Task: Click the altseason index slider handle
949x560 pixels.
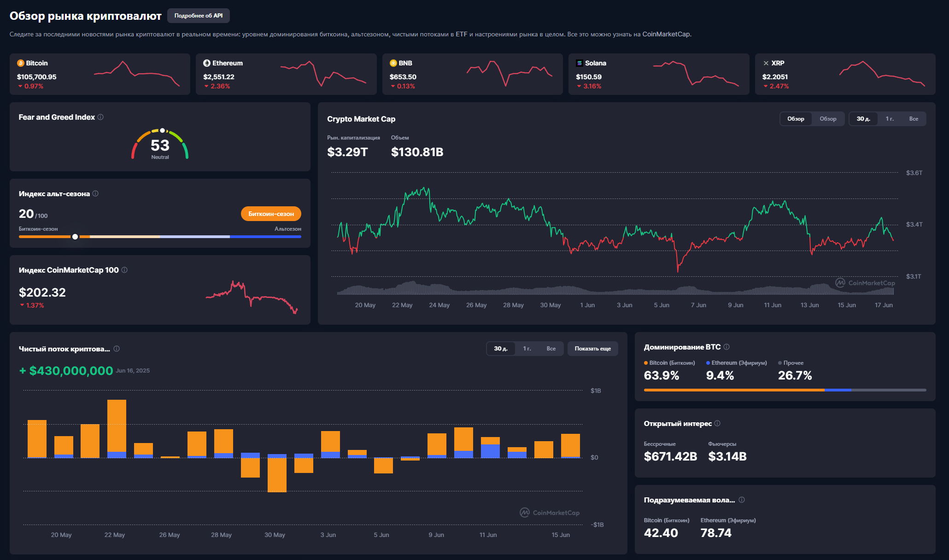Action: click(75, 237)
